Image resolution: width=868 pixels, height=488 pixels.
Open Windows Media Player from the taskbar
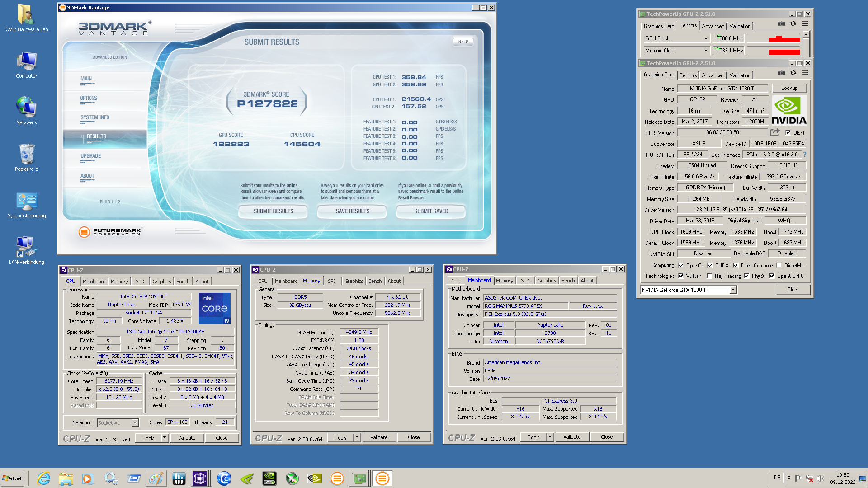pos(88,479)
